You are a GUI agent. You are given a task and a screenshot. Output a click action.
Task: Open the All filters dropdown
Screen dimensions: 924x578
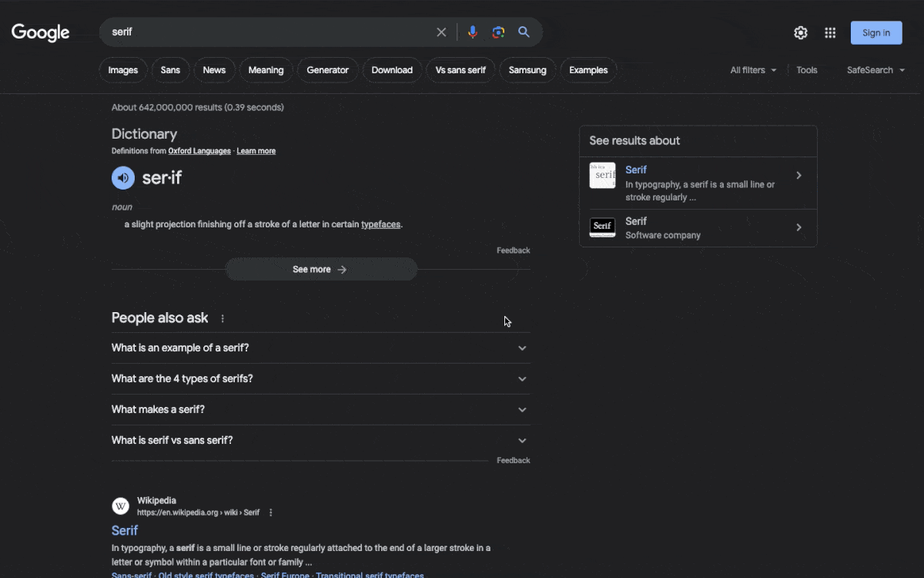(x=753, y=70)
